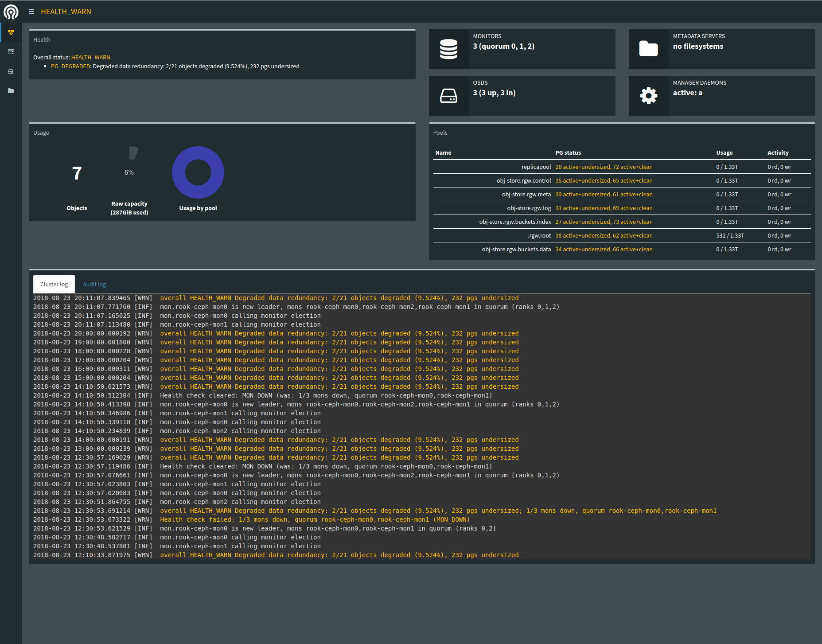The image size is (822, 644).
Task: Click obj-store.rgw.buckets.data pool name
Action: tap(516, 249)
